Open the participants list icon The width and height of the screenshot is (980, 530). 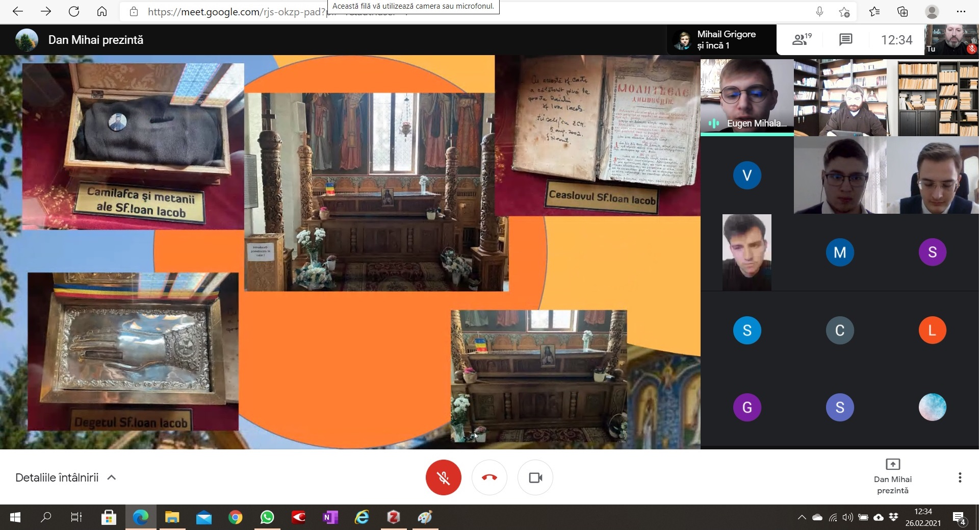(802, 40)
